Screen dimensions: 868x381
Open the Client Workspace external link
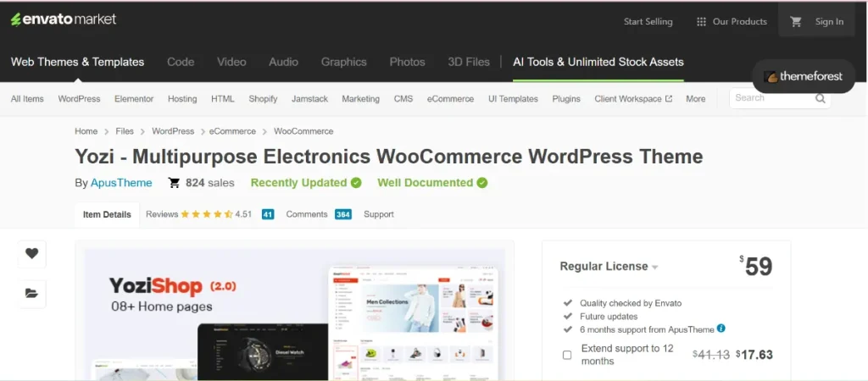(633, 99)
